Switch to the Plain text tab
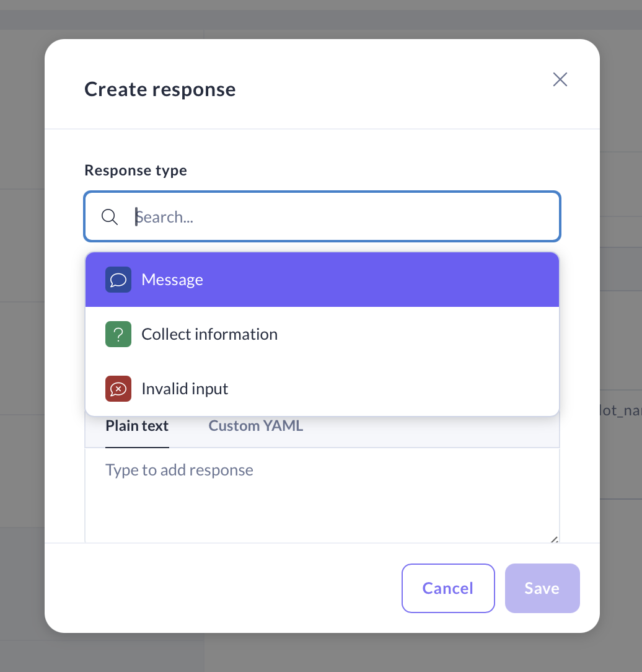Screen dimensions: 642x672 [137, 426]
